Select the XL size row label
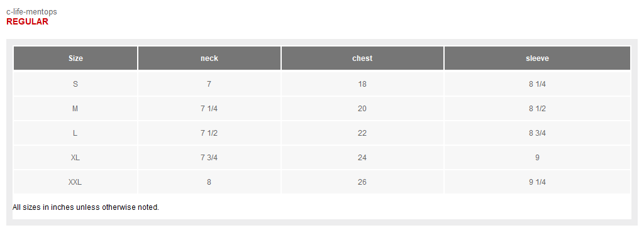Screen dimensions: 644x235 (x=75, y=158)
